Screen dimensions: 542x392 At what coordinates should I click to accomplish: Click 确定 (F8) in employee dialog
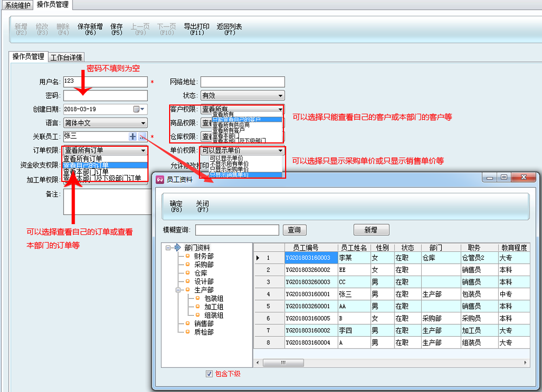[x=176, y=206]
